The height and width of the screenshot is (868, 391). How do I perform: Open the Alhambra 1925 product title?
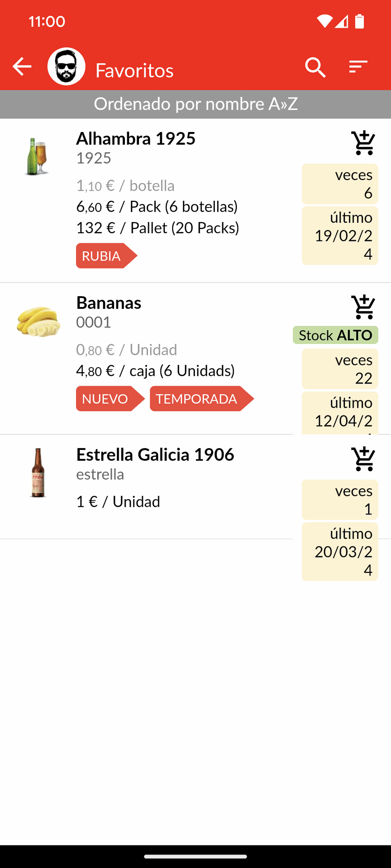pyautogui.click(x=136, y=138)
